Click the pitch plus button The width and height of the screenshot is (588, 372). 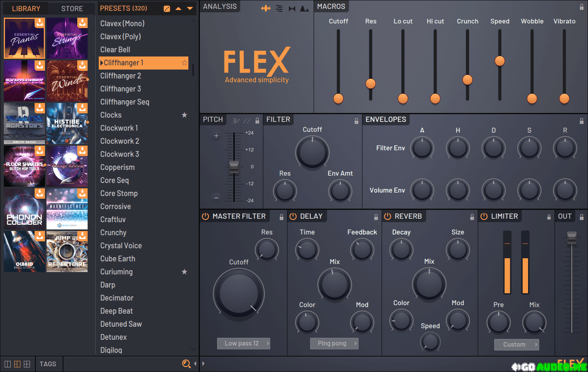[x=216, y=136]
